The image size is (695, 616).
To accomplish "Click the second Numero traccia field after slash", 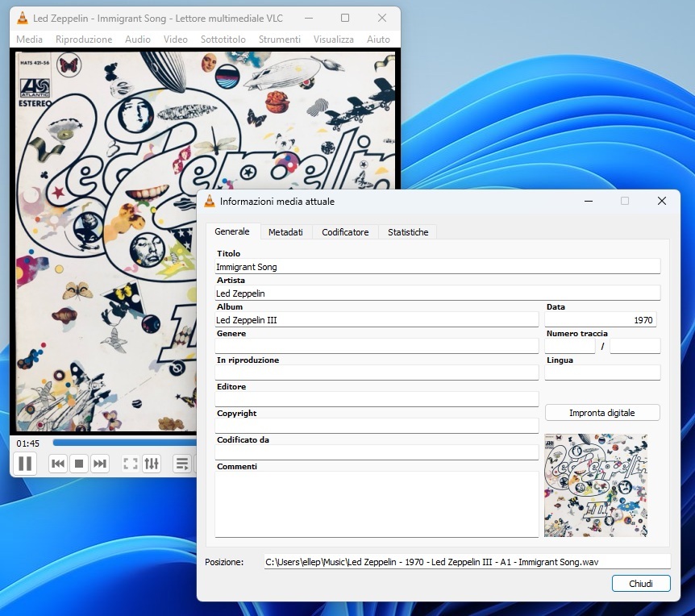I will pos(635,346).
